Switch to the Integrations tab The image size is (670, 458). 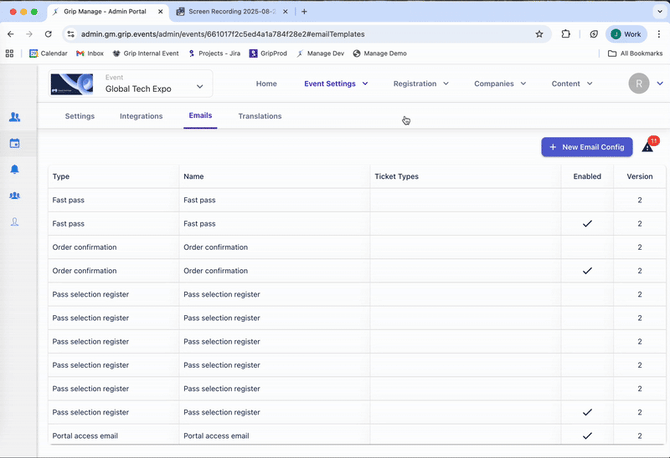click(x=141, y=116)
